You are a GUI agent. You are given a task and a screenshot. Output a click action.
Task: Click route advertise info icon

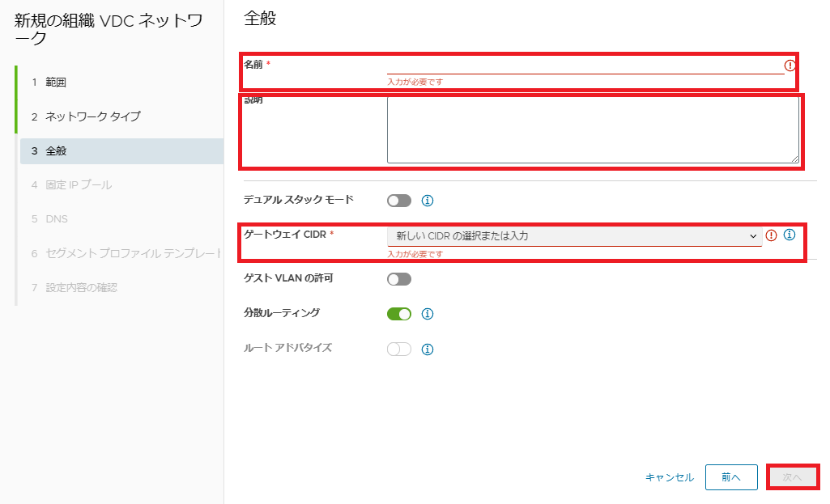(428, 349)
